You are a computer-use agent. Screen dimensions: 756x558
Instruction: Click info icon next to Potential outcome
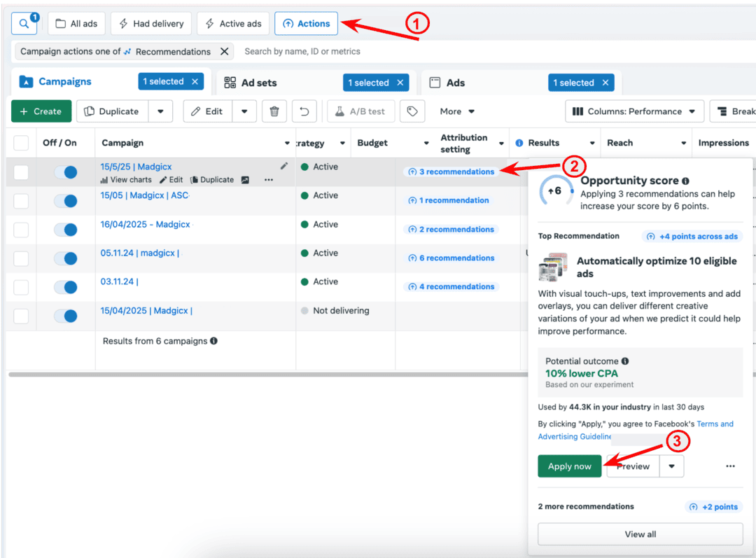click(x=625, y=361)
